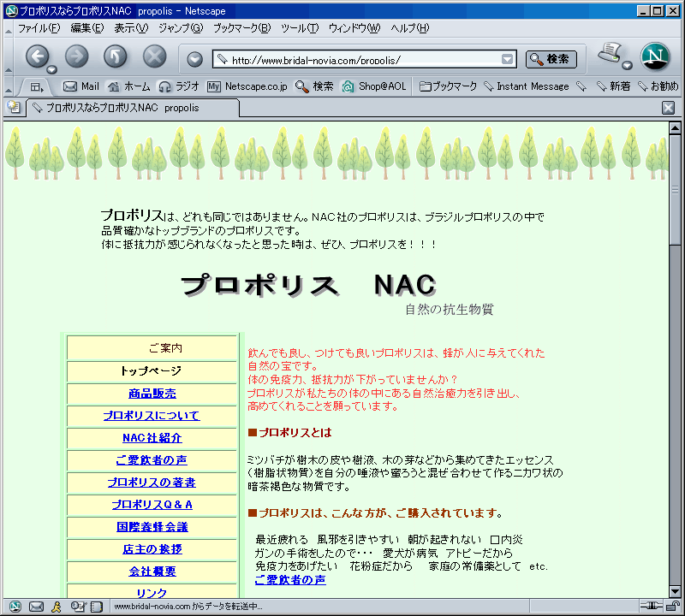Open the 新着 bookmark
Screen dimensions: 685x616
click(x=613, y=86)
